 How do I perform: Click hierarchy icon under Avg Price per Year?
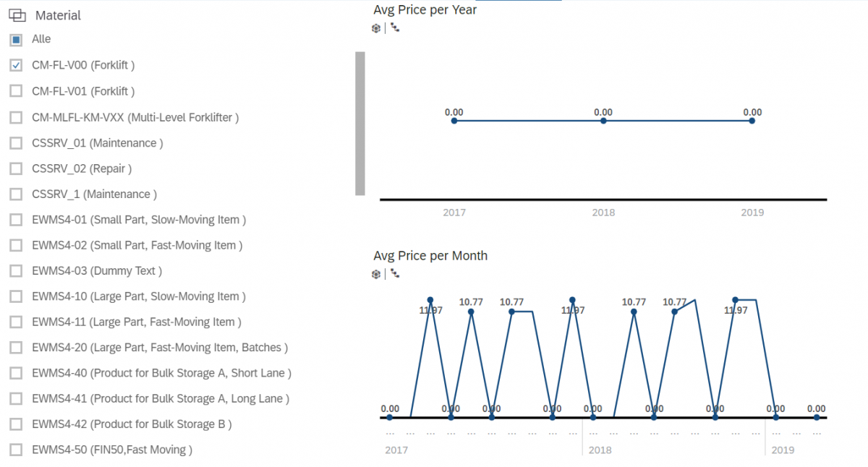[x=395, y=28]
